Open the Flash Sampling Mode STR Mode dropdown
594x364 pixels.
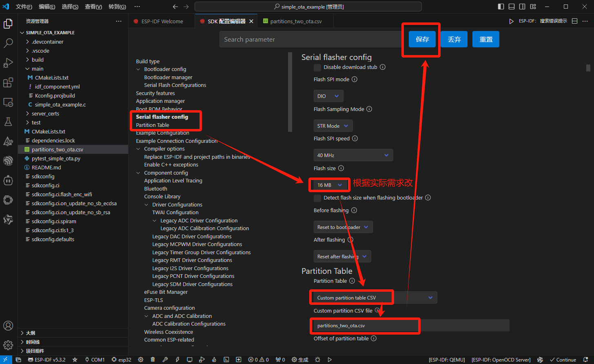click(x=333, y=126)
